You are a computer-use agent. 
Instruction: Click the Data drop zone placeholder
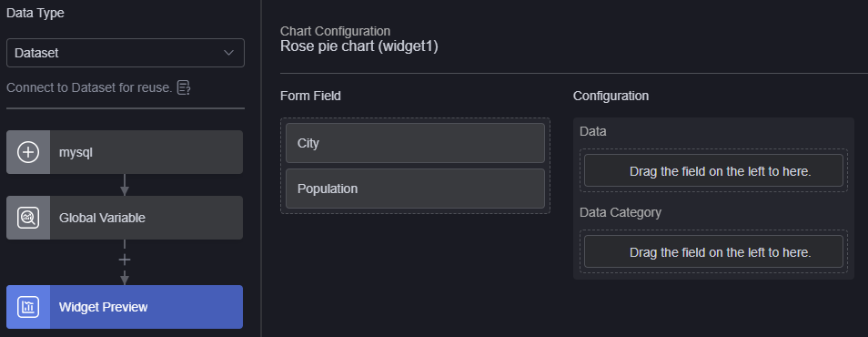[x=713, y=170]
